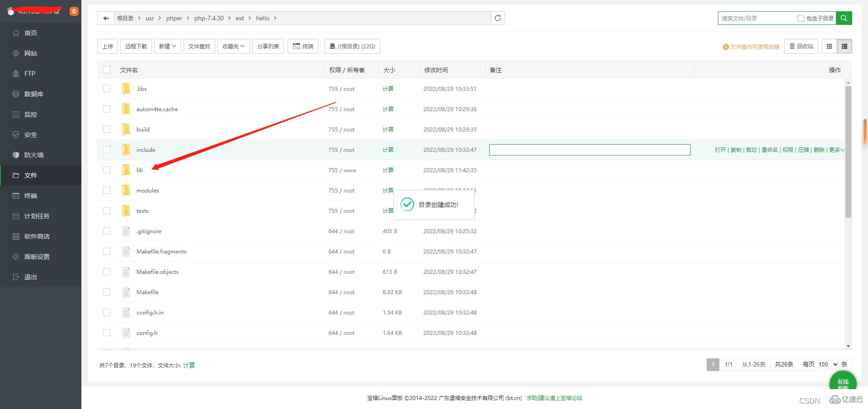Refresh the file list with reload icon
Image resolution: width=868 pixels, height=409 pixels.
498,18
